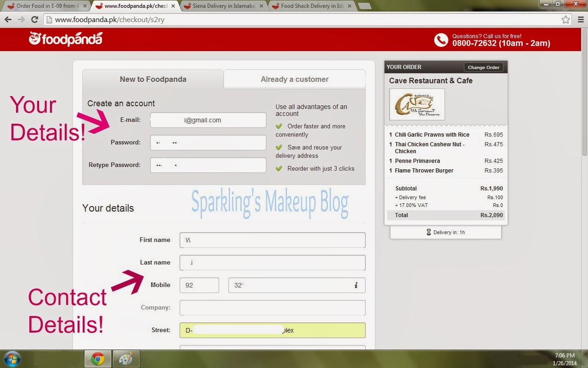Click the 'Cave Restaurant & Cafe' heading
The image size is (588, 368).
pos(431,80)
